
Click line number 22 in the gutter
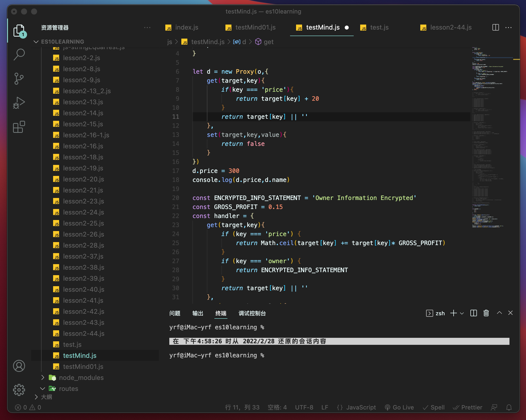tap(176, 216)
